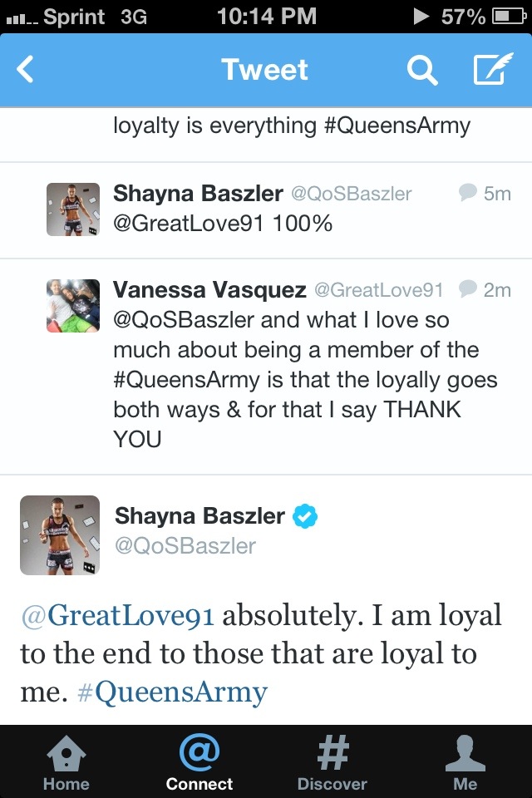Open the Me profile tab
Viewport: 532px width, 798px height.
click(465, 761)
